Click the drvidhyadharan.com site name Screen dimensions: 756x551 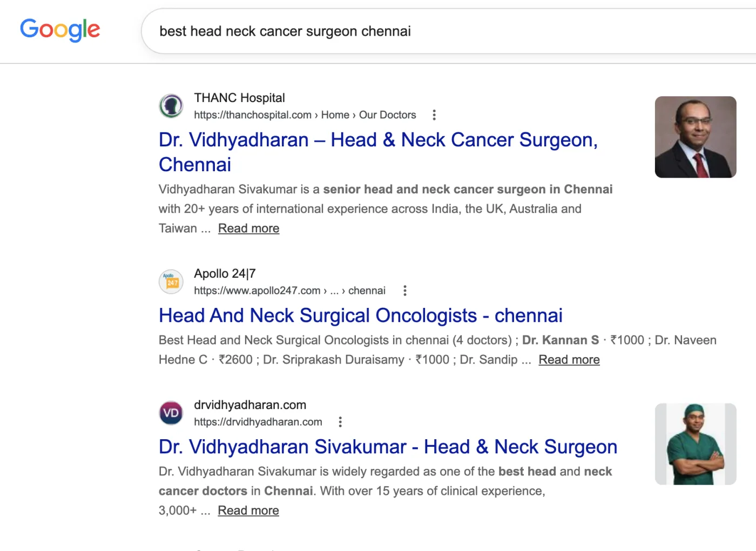pyautogui.click(x=250, y=405)
